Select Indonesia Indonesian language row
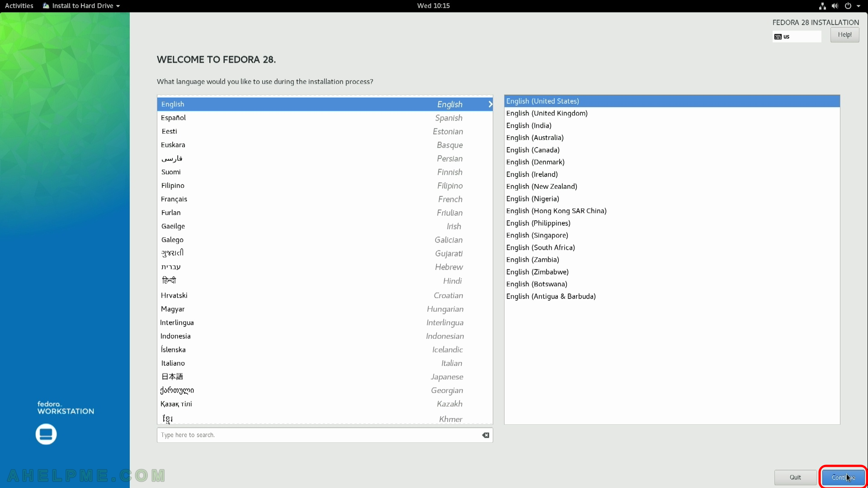 [325, 336]
